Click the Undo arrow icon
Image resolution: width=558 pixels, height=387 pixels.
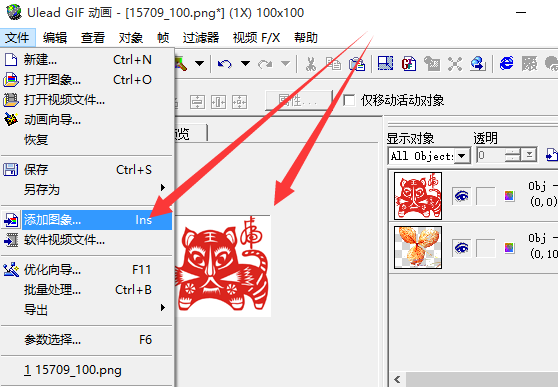click(x=225, y=64)
